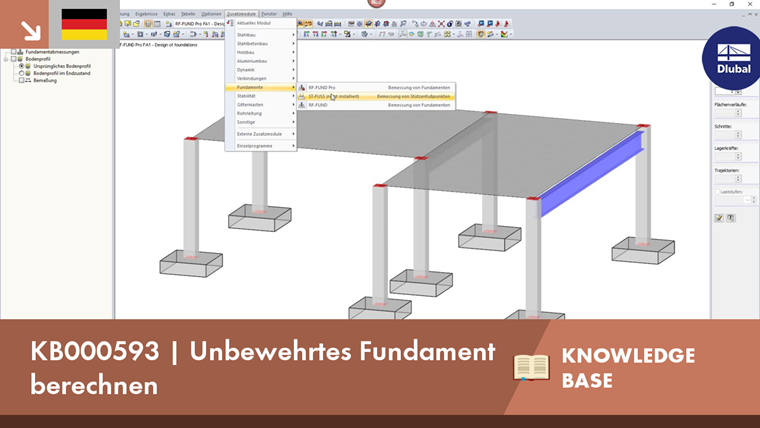
Task: Expand the Holzbau submenu
Action: point(261,52)
